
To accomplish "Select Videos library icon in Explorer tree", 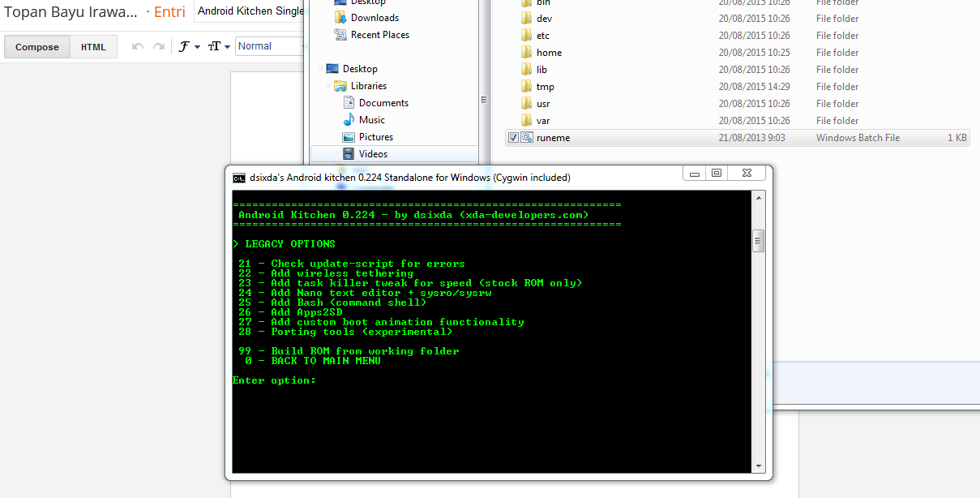I will pyautogui.click(x=349, y=154).
